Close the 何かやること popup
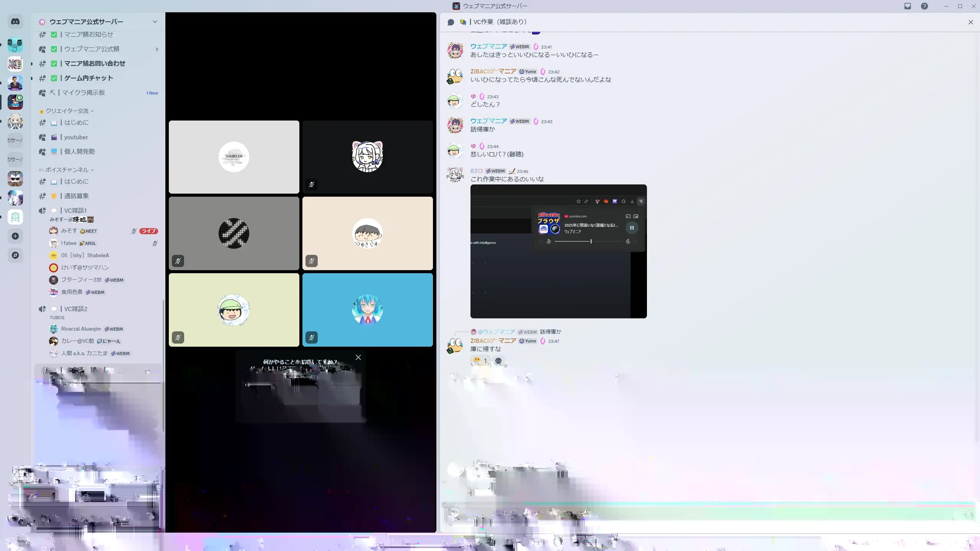Screen dimensions: 980x551 click(x=358, y=357)
